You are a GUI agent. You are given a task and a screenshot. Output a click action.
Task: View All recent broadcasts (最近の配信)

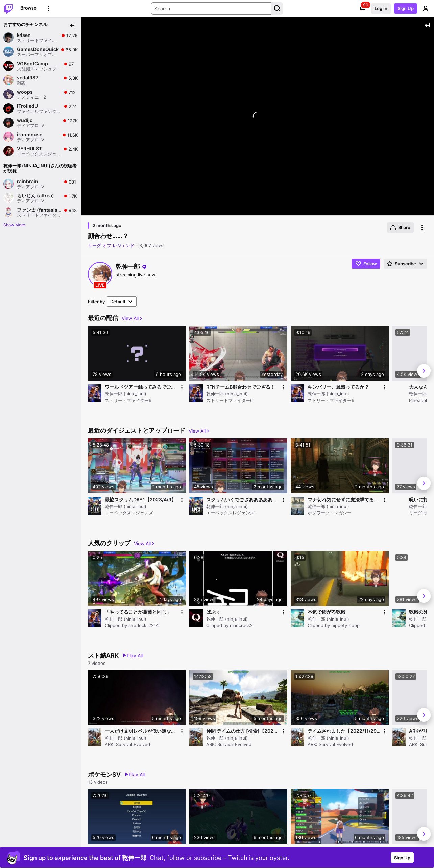tap(132, 318)
